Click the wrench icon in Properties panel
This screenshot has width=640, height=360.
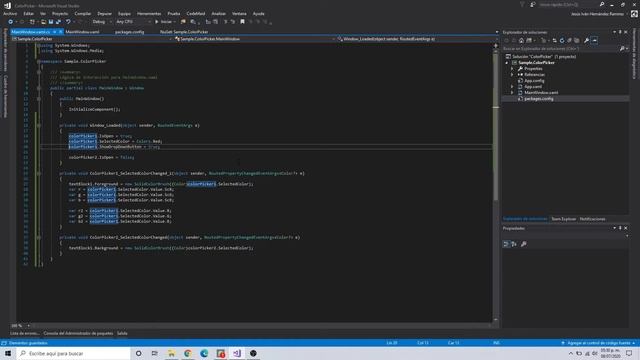[x=524, y=244]
